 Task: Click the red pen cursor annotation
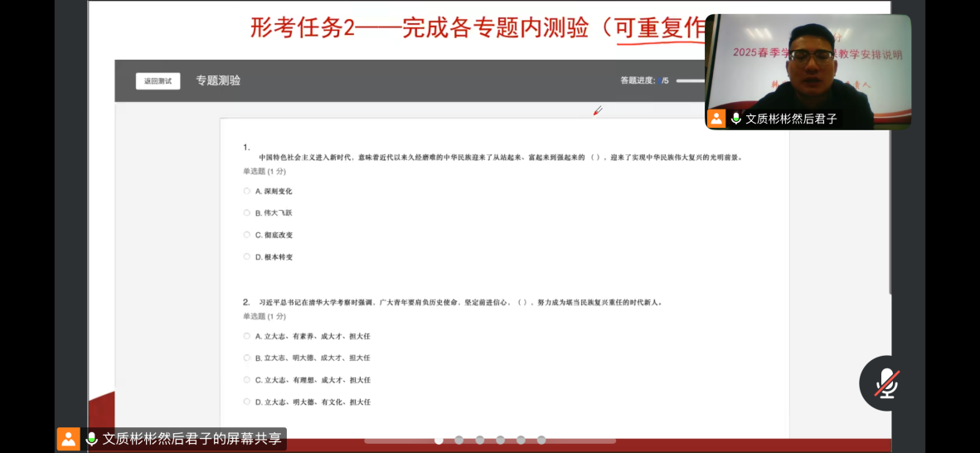coord(597,110)
